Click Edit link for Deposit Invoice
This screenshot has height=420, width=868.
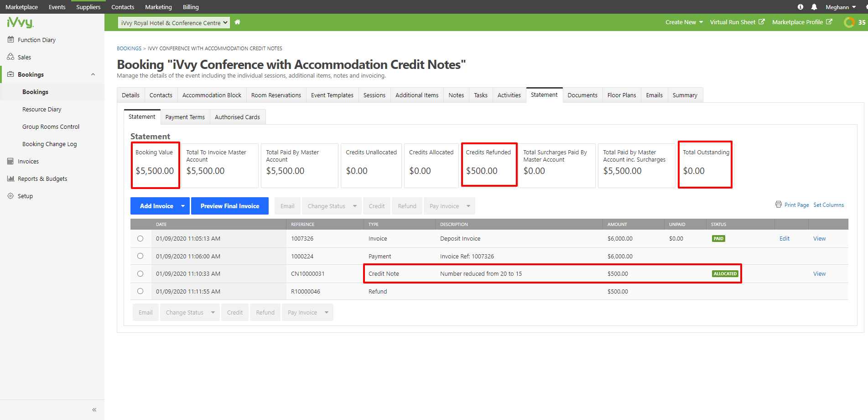785,239
